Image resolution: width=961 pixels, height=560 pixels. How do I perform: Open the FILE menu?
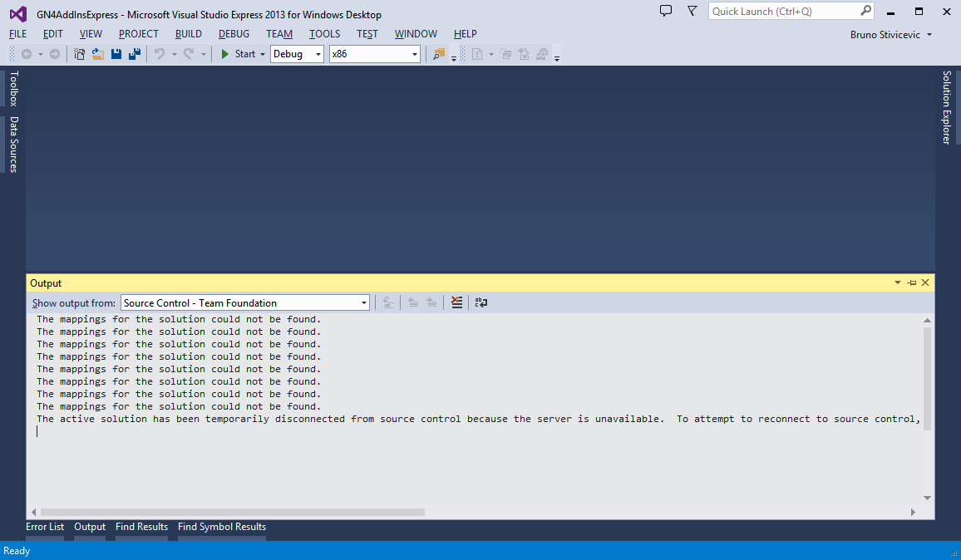tap(17, 34)
